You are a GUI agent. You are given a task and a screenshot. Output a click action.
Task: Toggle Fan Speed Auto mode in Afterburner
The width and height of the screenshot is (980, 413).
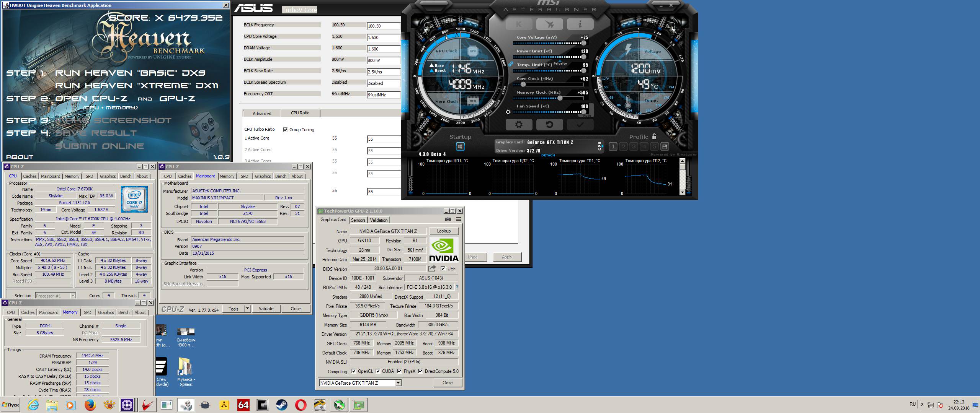[587, 115]
